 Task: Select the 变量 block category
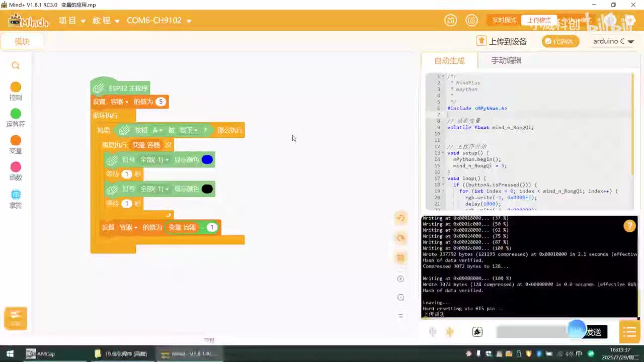(x=16, y=145)
